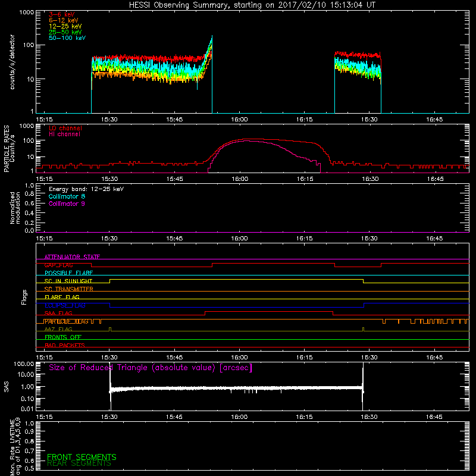Click the 15:30 tick label under the flags panel
476x476 pixels.
pyautogui.click(x=109, y=358)
